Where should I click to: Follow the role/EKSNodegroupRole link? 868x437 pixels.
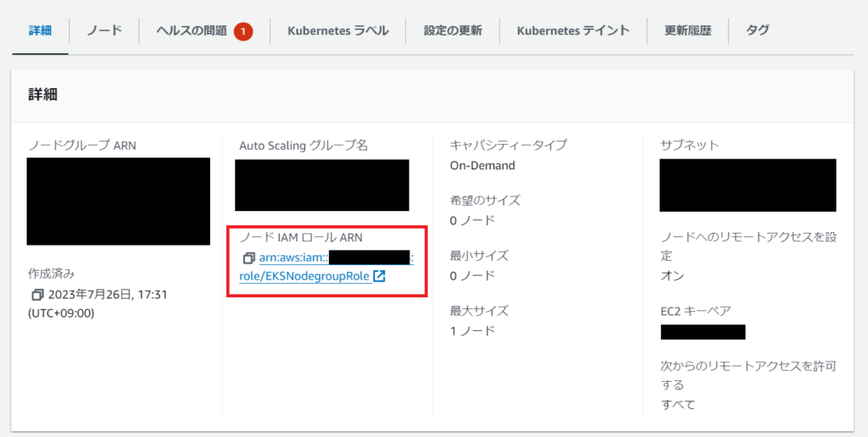click(304, 276)
